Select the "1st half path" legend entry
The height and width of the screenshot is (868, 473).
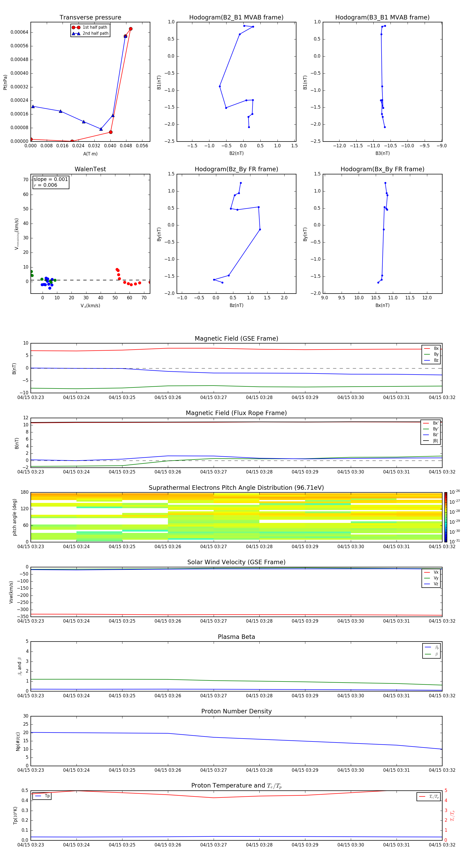tap(90, 27)
